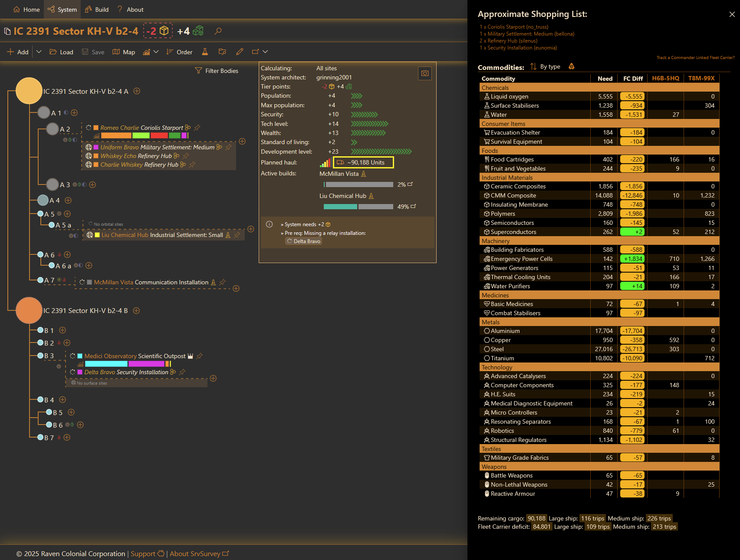Screen dimensions: 740x560
Task: Click the yellow tier-points cube icon in the header
Action: click(x=164, y=31)
